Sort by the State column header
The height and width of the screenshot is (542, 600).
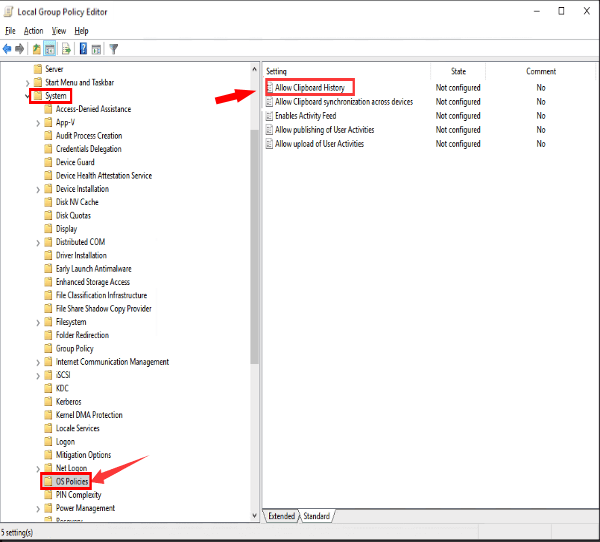pyautogui.click(x=458, y=71)
